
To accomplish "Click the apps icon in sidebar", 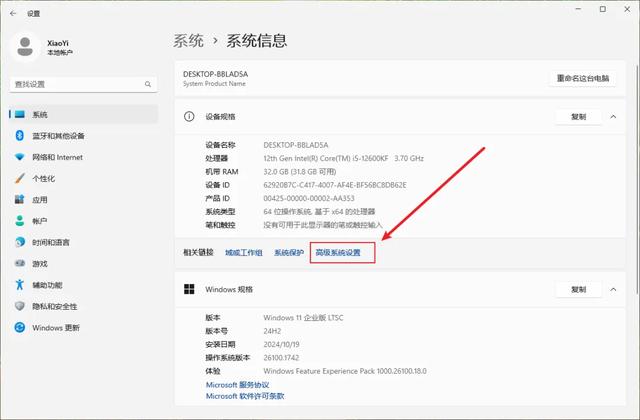I will [20, 200].
